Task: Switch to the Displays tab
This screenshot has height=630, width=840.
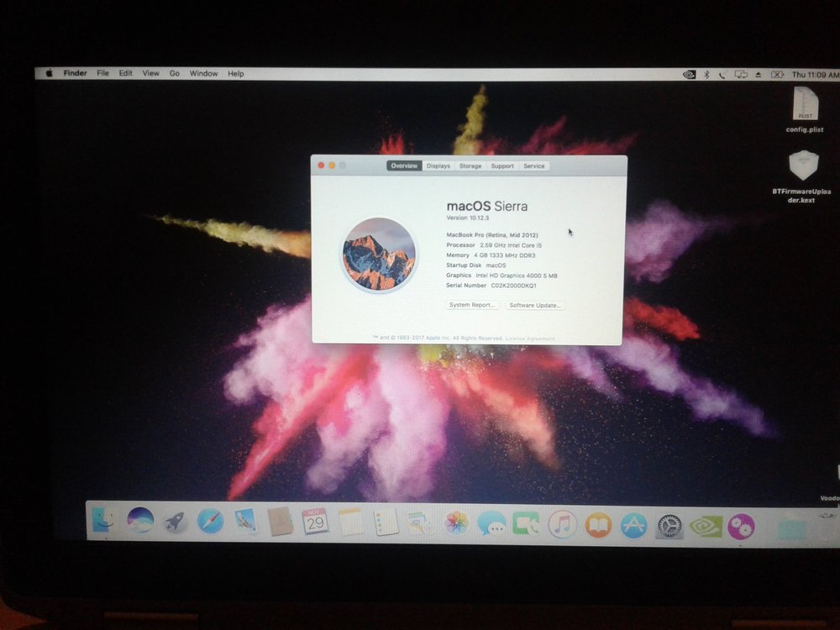Action: 438,166
